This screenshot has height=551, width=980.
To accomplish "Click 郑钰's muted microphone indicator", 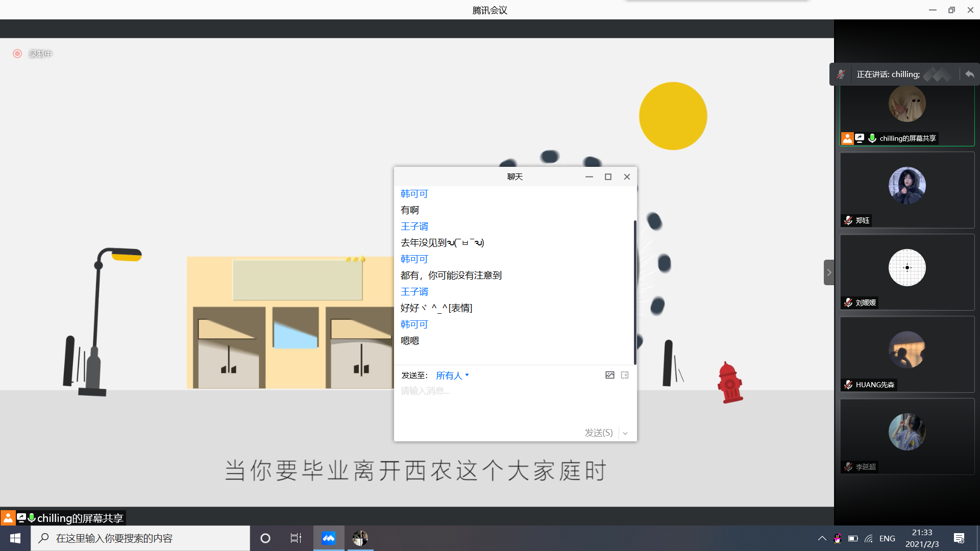I will (x=848, y=220).
